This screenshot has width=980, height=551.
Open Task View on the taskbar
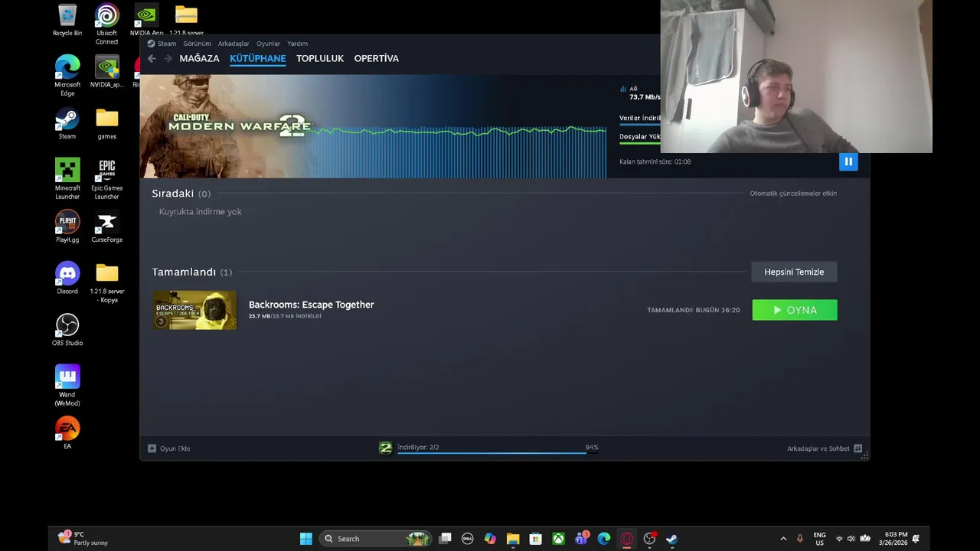click(445, 539)
